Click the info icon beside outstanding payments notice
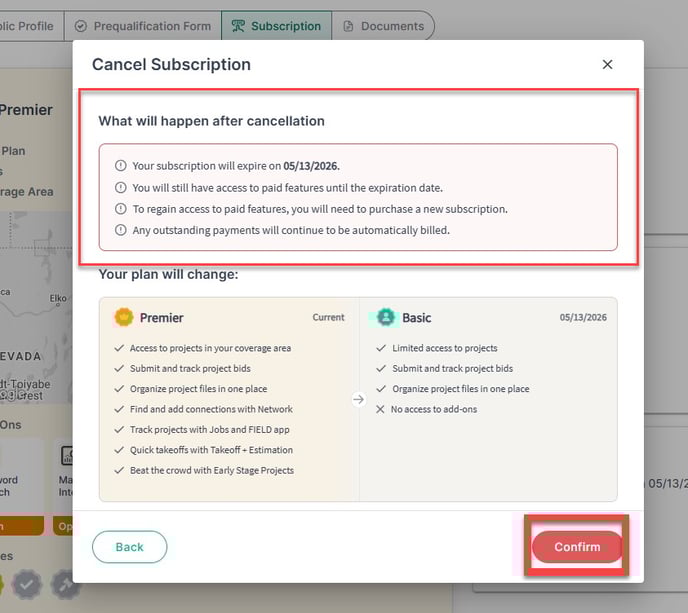 [x=121, y=230]
